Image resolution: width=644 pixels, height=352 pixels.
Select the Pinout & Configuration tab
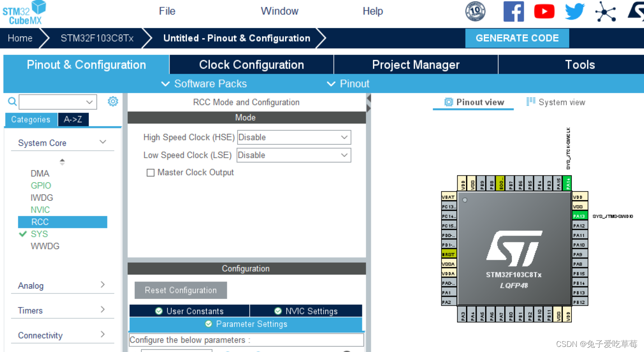(86, 65)
